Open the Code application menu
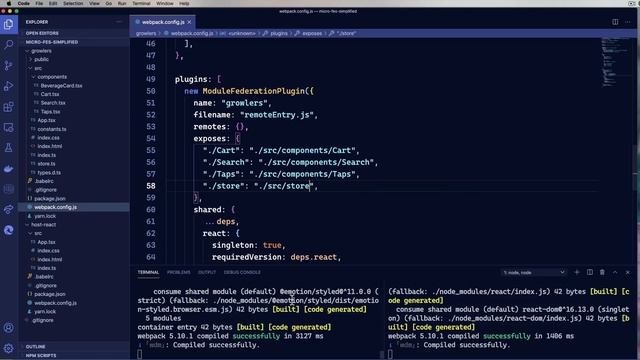Image resolution: width=640 pixels, height=360 pixels. [x=24, y=3]
